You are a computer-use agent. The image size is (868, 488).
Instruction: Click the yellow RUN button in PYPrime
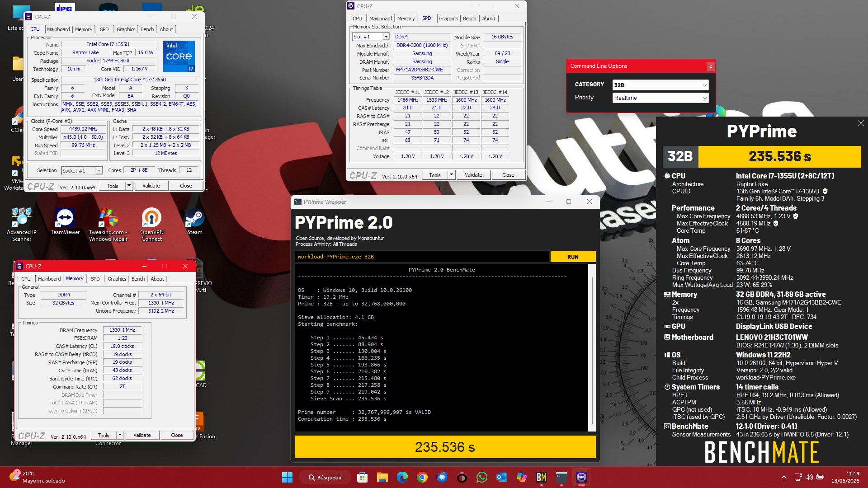click(x=573, y=257)
